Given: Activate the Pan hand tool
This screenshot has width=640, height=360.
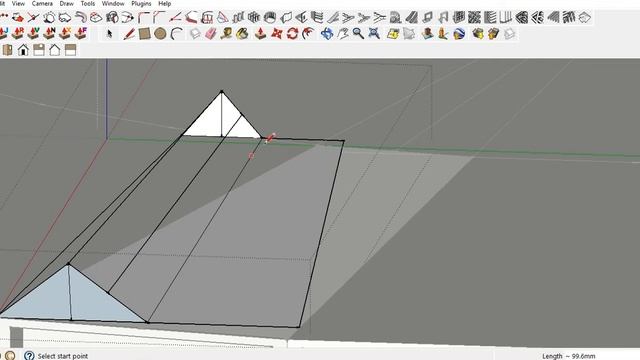Looking at the screenshot, I should pos(342,33).
